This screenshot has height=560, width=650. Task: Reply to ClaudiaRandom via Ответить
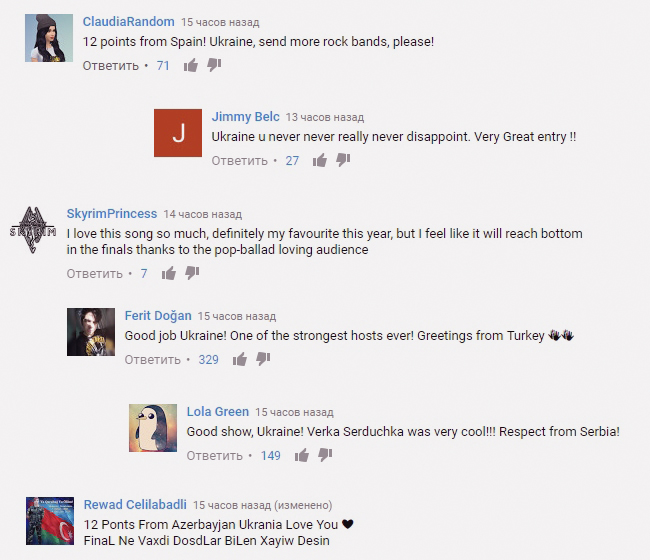111,65
